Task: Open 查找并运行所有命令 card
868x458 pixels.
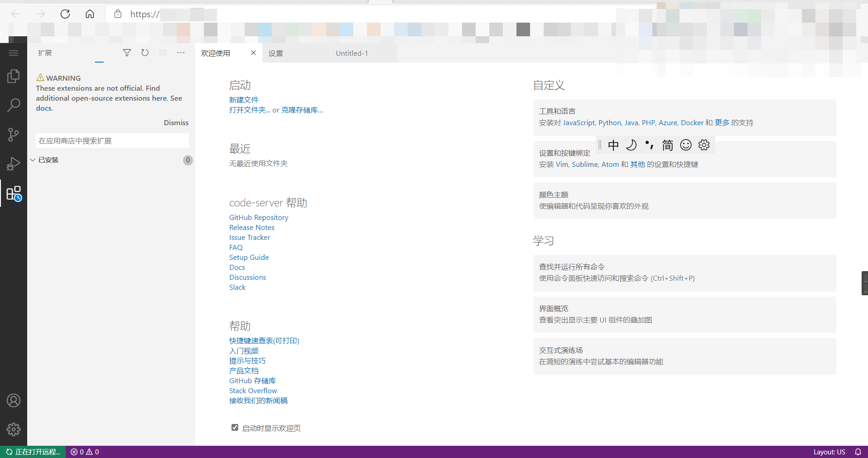Action: (x=685, y=273)
